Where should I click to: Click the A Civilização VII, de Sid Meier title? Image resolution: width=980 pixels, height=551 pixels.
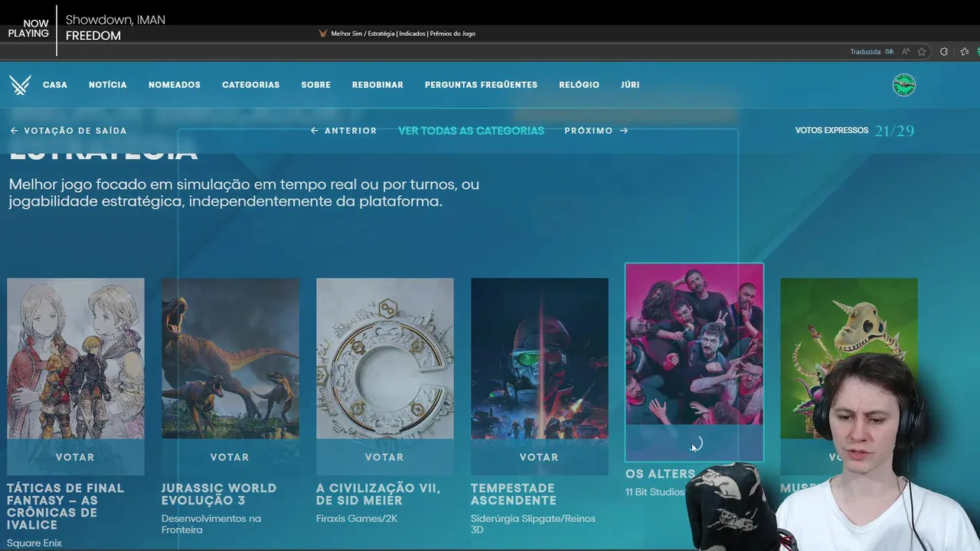pyautogui.click(x=378, y=494)
